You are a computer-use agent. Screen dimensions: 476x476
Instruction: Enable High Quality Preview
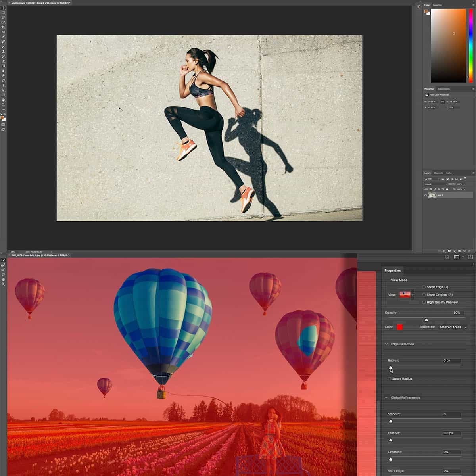424,302
